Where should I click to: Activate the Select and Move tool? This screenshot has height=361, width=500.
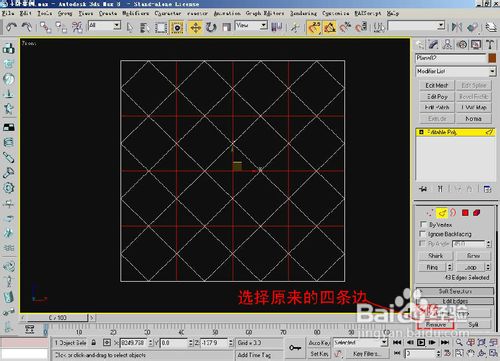(x=195, y=27)
